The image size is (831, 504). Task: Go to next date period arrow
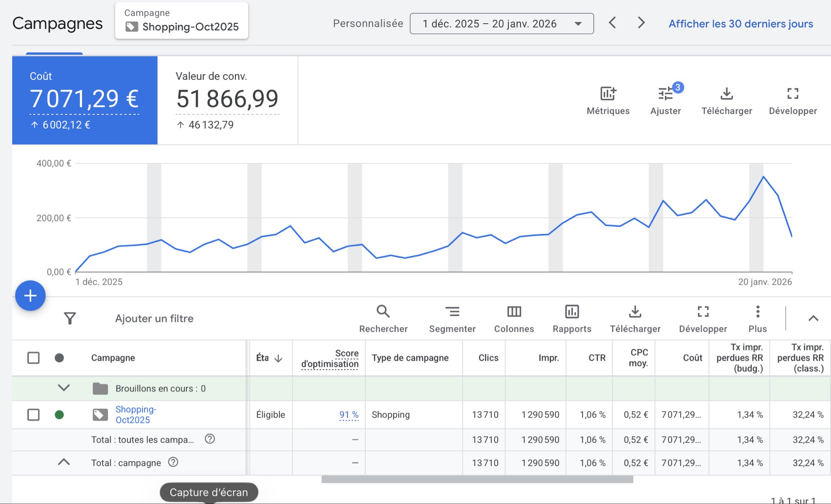click(641, 23)
